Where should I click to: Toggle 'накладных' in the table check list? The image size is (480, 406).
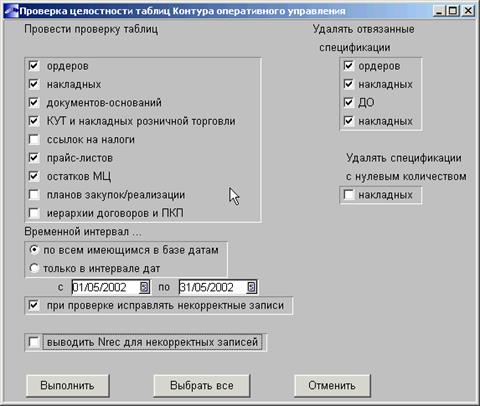click(34, 84)
